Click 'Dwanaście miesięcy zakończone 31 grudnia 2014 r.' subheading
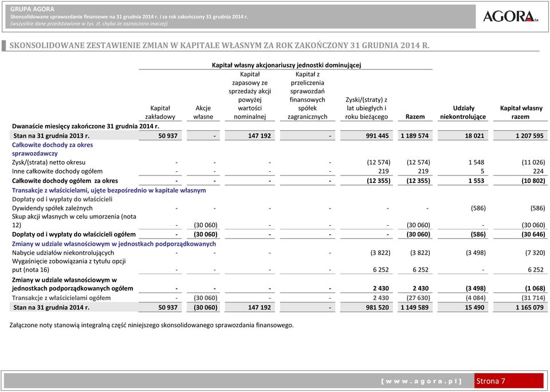 pos(85,126)
